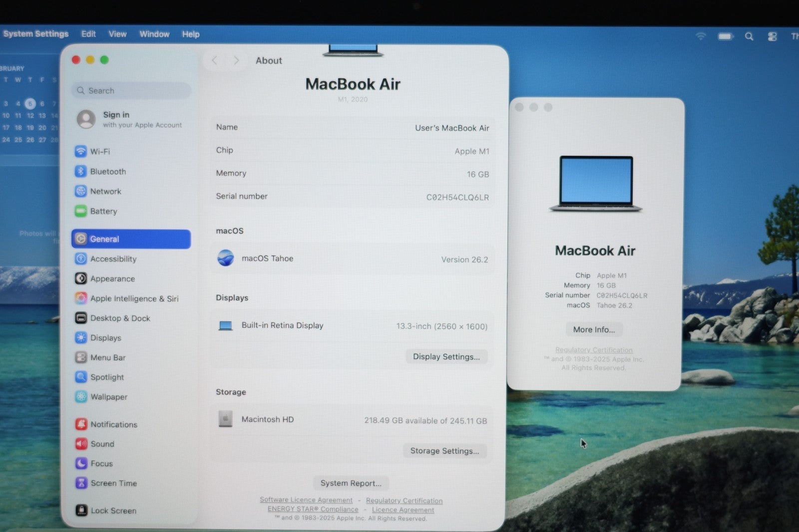This screenshot has width=799, height=532.
Task: Open the Window menu
Action: point(154,34)
